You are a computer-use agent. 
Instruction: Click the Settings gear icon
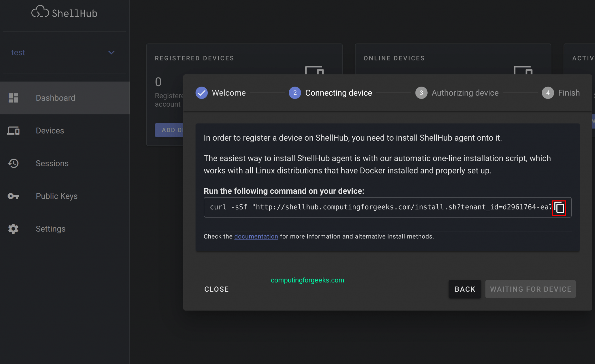click(13, 229)
